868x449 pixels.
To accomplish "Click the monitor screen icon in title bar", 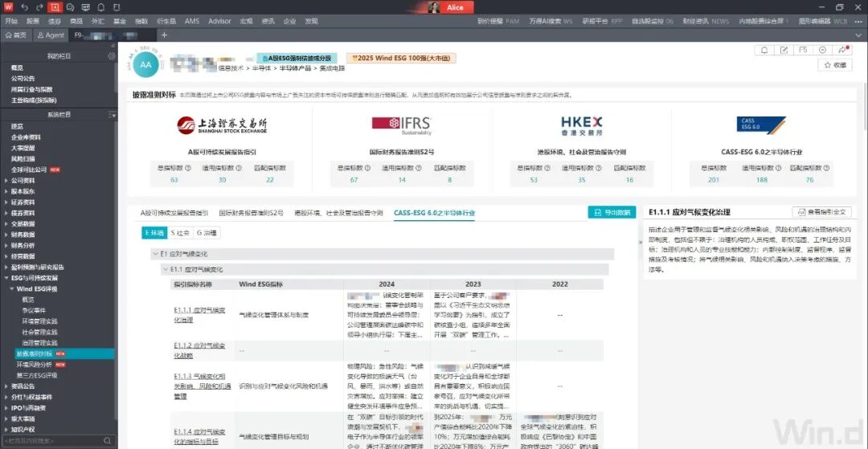I will (x=85, y=7).
